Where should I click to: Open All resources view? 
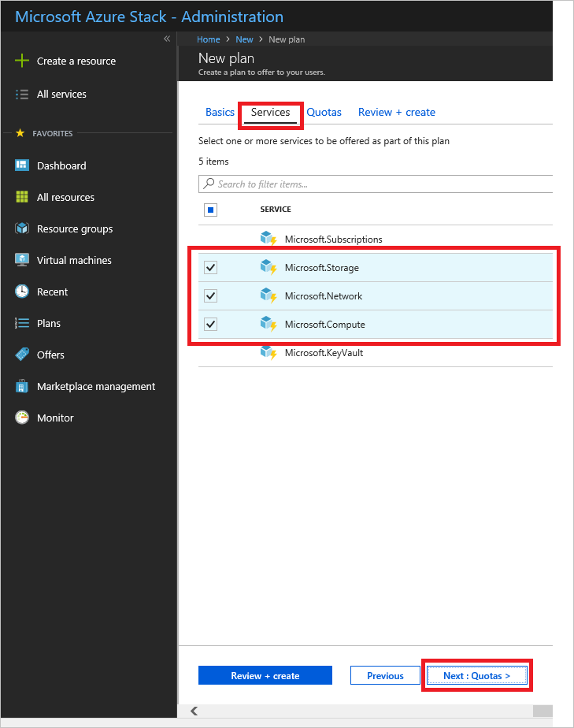pos(65,197)
